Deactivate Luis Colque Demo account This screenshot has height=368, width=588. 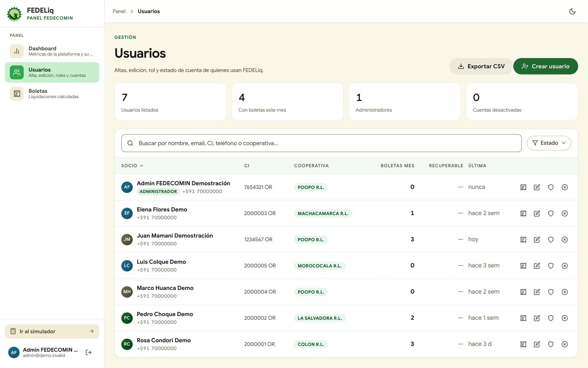point(565,266)
